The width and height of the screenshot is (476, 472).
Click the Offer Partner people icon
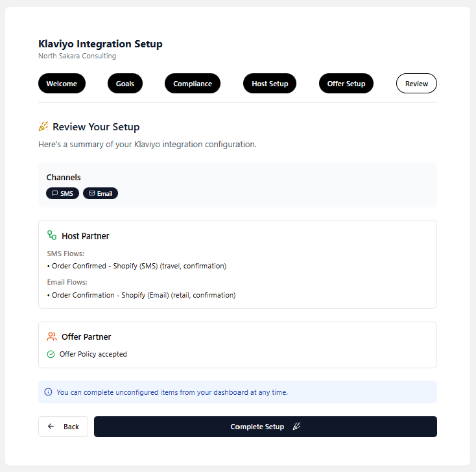tap(52, 336)
